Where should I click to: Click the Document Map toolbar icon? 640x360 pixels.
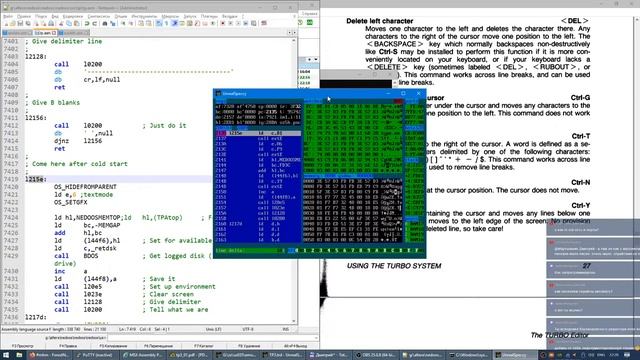click(x=189, y=23)
